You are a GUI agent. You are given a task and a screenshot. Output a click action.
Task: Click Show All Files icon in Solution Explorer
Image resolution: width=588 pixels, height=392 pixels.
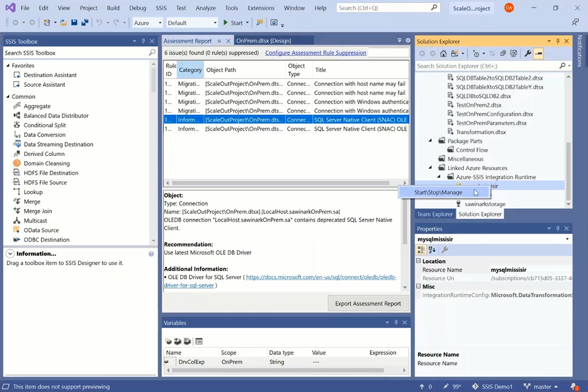[513, 54]
